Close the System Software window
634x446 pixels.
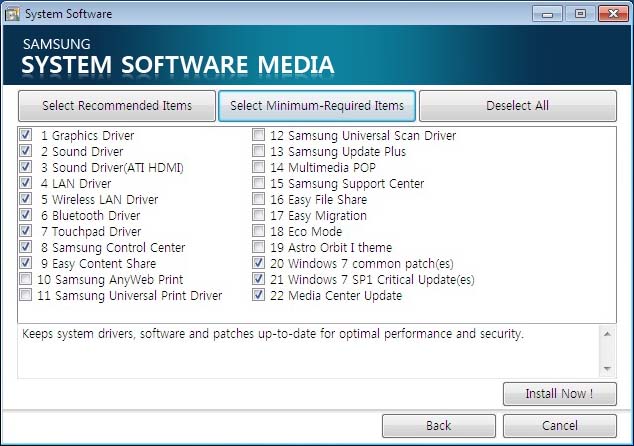(x=613, y=14)
